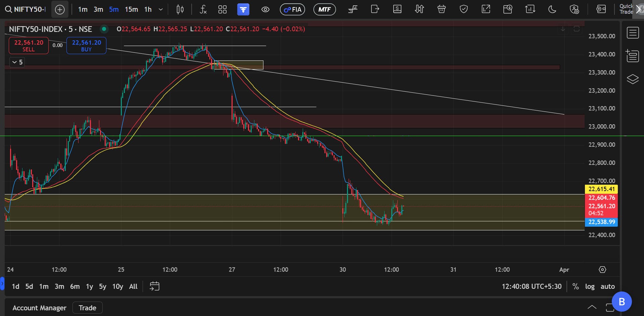
Task: Click the SELL 22,561.20 button
Action: (29, 46)
